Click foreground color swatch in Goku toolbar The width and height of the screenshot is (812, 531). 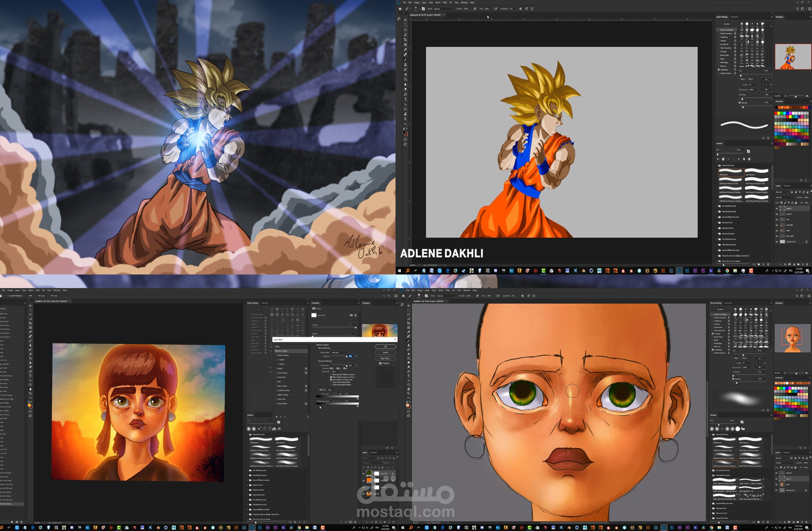tap(404, 132)
